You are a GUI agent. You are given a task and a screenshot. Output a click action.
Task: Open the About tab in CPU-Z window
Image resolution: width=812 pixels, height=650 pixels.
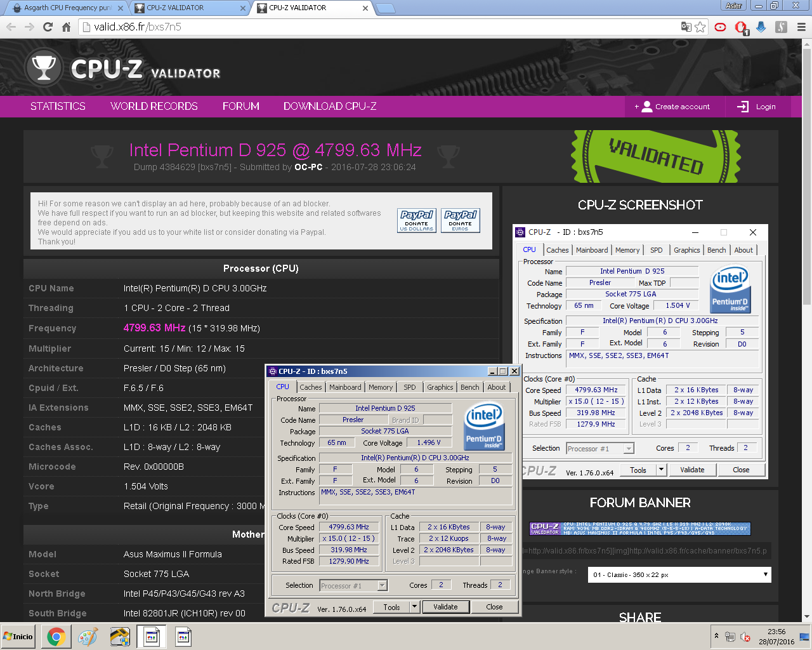497,387
